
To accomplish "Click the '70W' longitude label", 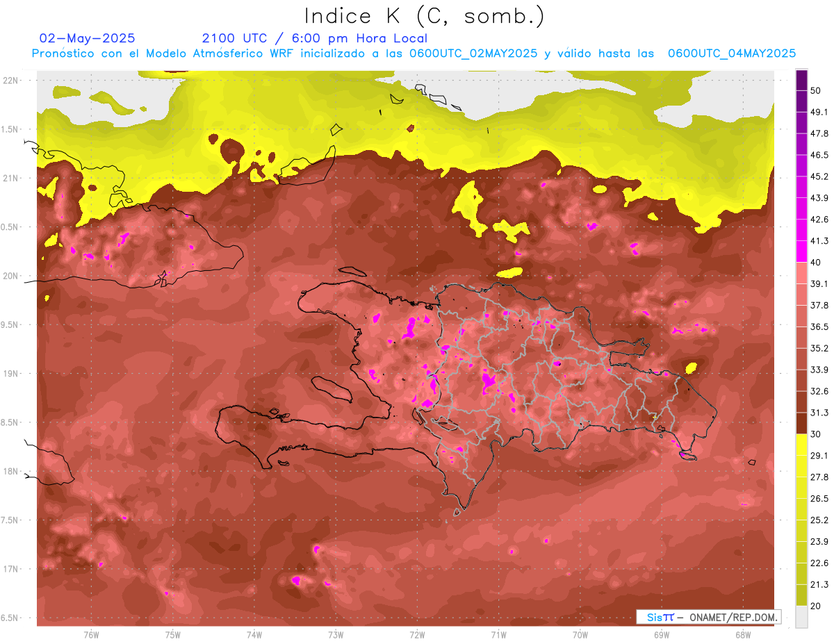I will click(x=580, y=634).
